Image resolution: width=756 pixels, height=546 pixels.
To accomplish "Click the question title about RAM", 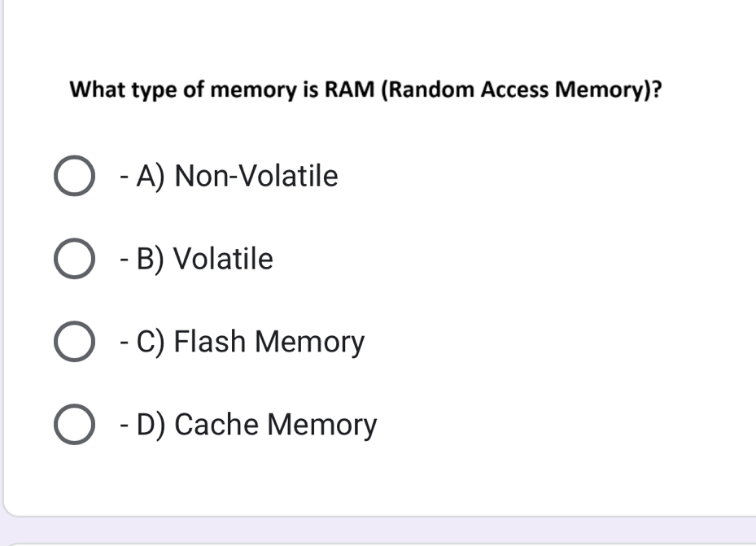I will pos(365,90).
